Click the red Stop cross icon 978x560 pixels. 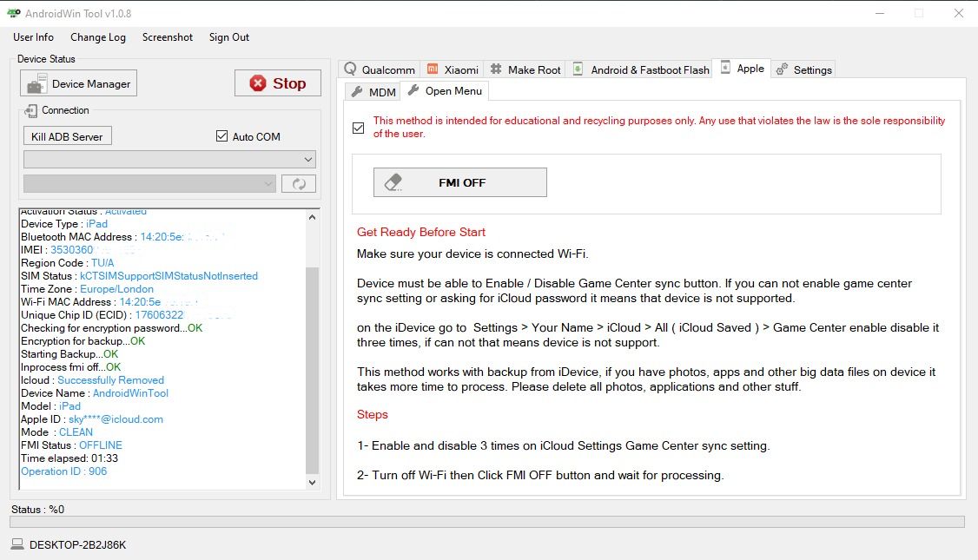click(258, 83)
